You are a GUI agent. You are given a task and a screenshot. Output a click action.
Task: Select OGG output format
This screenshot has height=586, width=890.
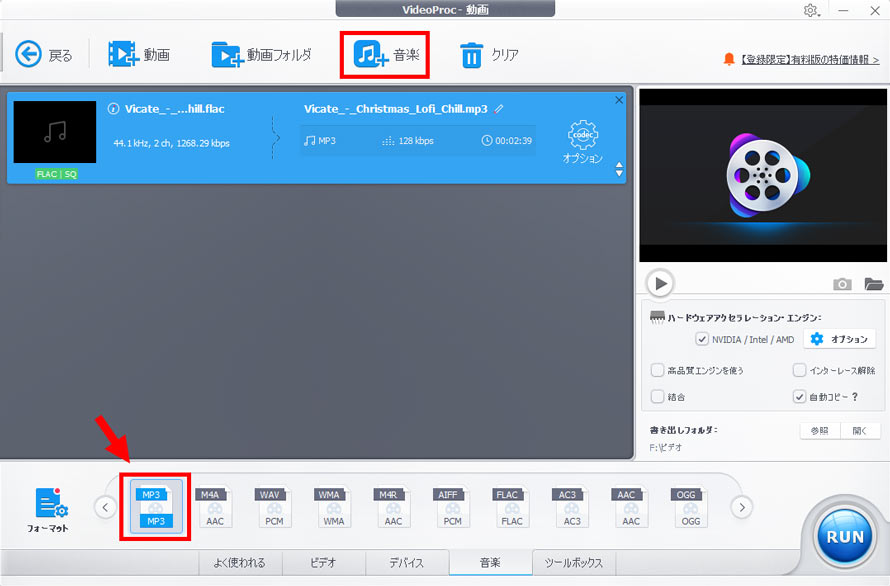pyautogui.click(x=689, y=507)
